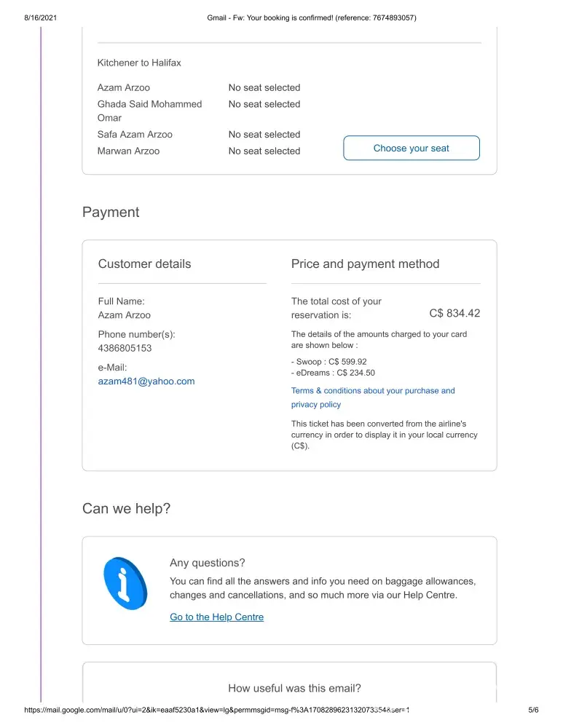Image resolution: width=563 pixels, height=728 pixels.
Task: Click the Can we help? heading
Action: pyautogui.click(x=126, y=508)
